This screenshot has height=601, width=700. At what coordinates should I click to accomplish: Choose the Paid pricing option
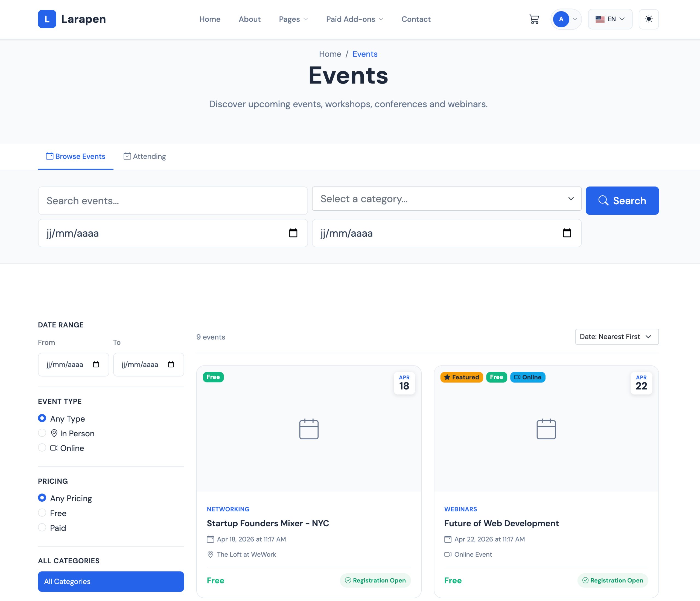tap(42, 527)
